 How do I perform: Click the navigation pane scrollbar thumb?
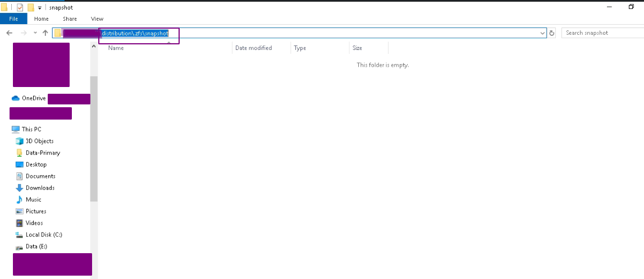[94, 139]
